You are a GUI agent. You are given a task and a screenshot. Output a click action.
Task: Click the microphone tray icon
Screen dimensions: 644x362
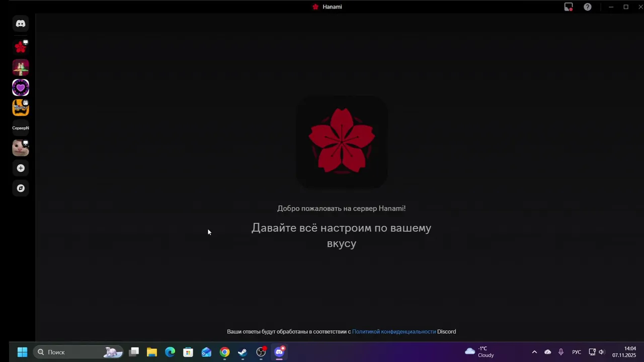(x=561, y=352)
